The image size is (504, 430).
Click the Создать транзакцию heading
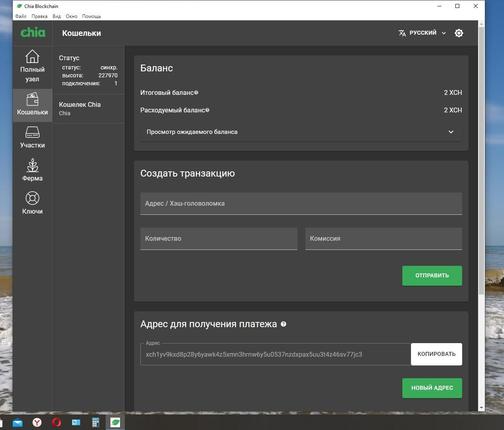(x=187, y=173)
